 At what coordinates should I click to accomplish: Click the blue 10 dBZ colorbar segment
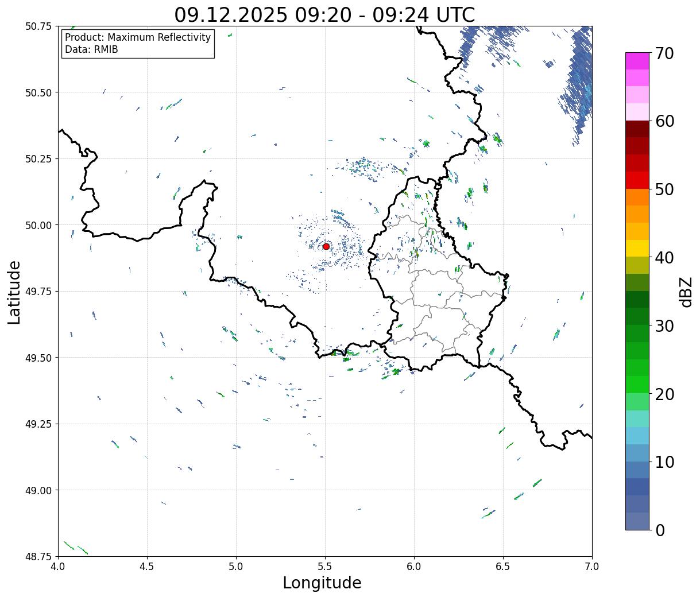(637, 470)
